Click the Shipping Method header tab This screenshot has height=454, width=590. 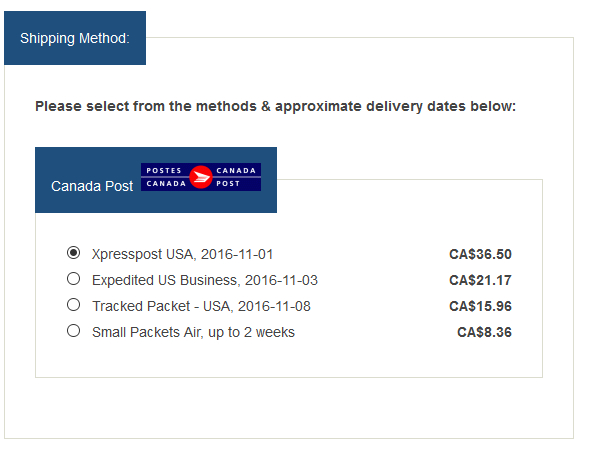tap(75, 38)
